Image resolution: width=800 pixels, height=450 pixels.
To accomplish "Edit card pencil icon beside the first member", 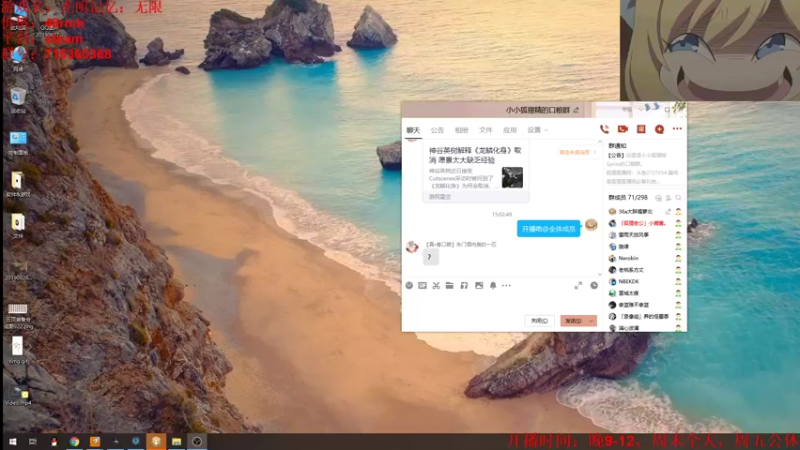I will 668,211.
